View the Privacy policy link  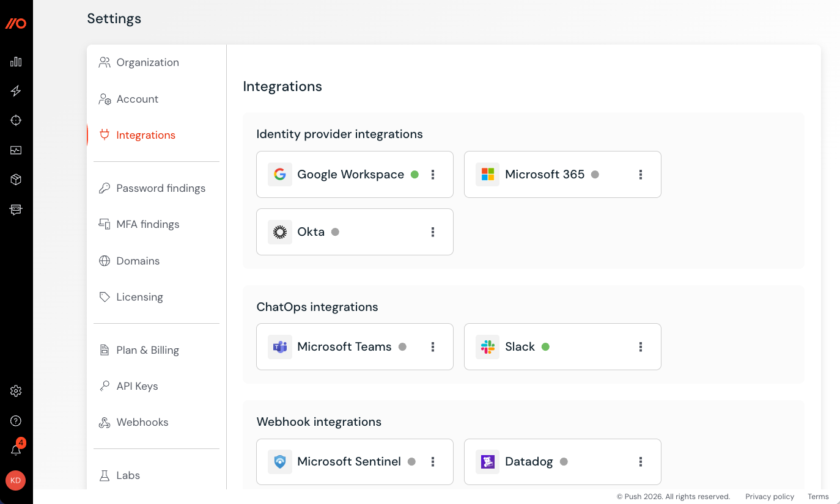point(769,496)
